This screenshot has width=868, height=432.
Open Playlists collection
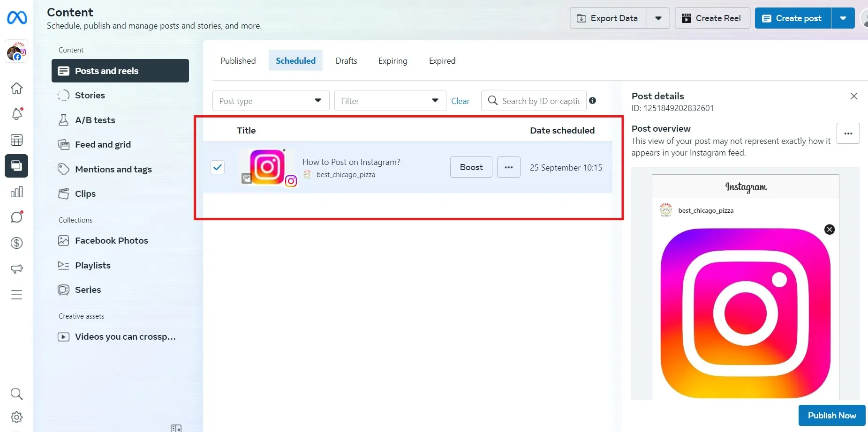[x=120, y=265]
